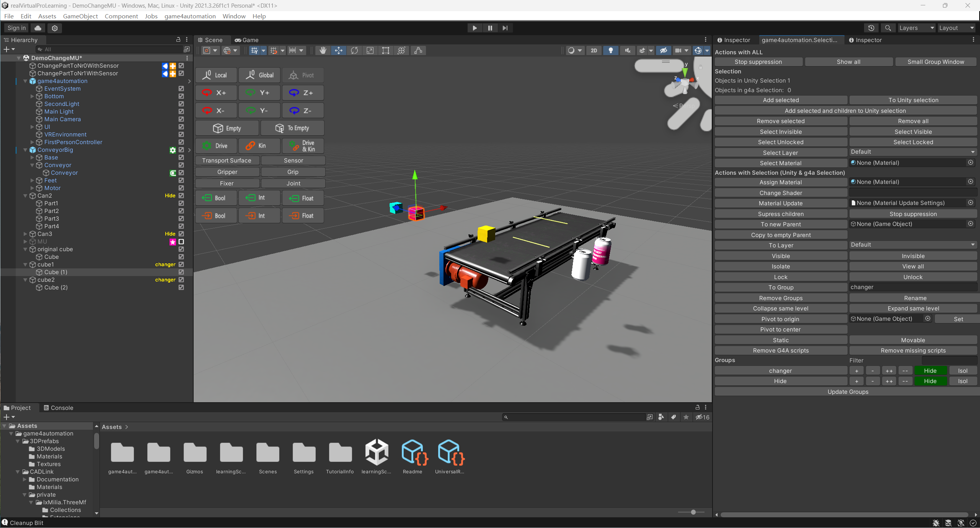Toggle scene lighting bulb icon

point(611,50)
